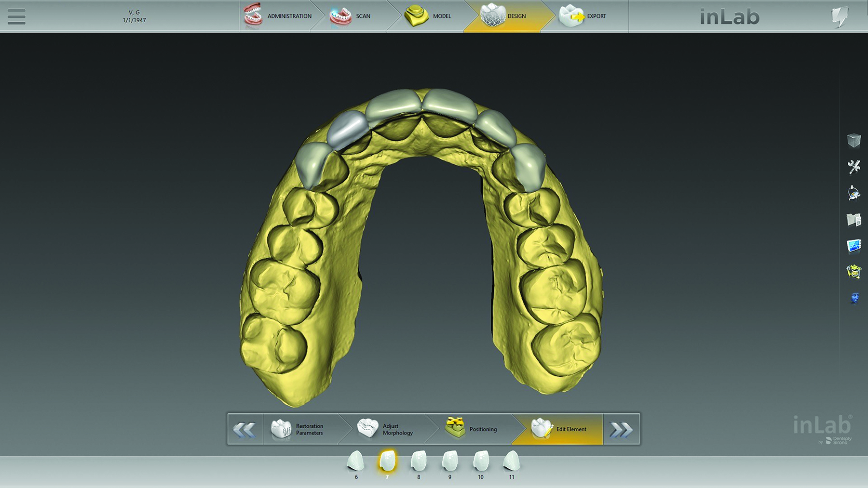The height and width of the screenshot is (488, 868).
Task: Select the Adjust Morphology step
Action: (386, 429)
